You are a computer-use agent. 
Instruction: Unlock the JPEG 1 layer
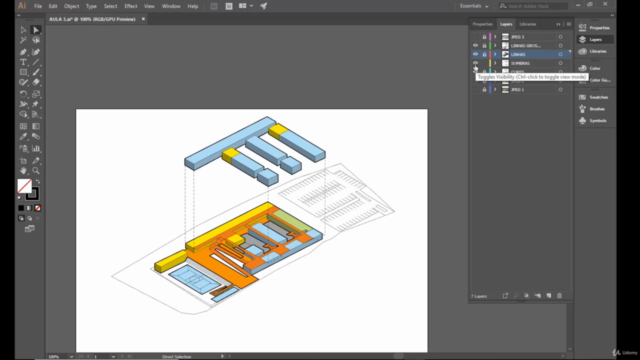coord(484,89)
